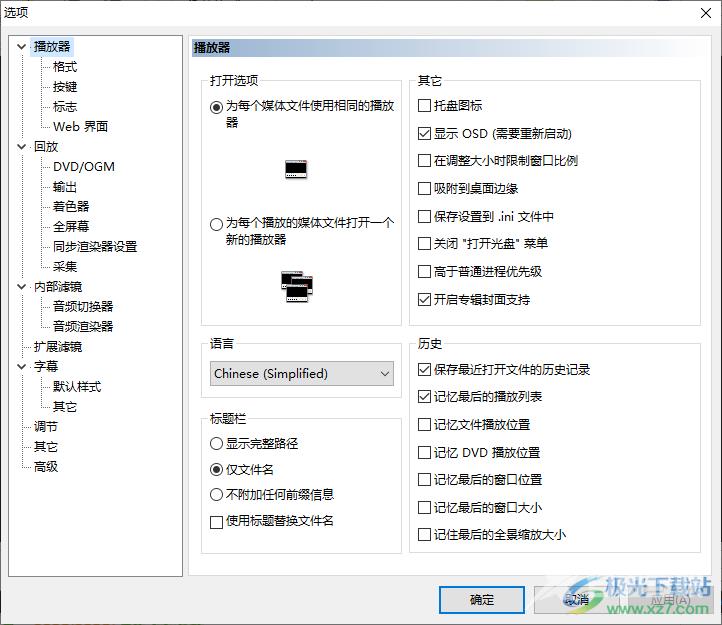This screenshot has height=625, width=722.
Task: Select 仅文件名 title bar option
Action: tap(216, 470)
